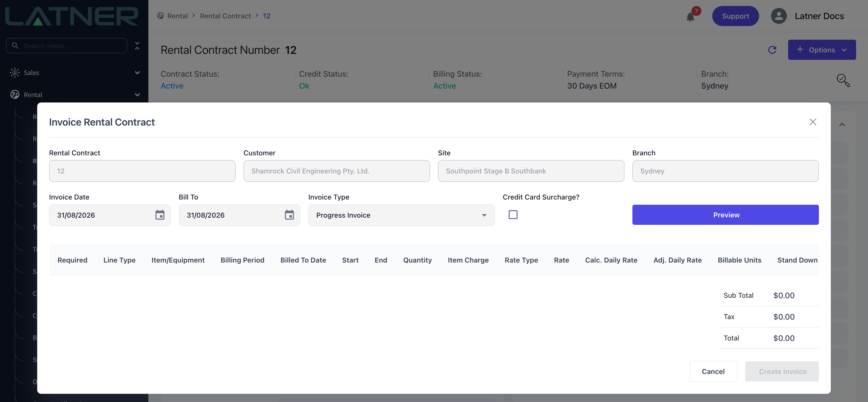Refresh the rental contract page

772,50
